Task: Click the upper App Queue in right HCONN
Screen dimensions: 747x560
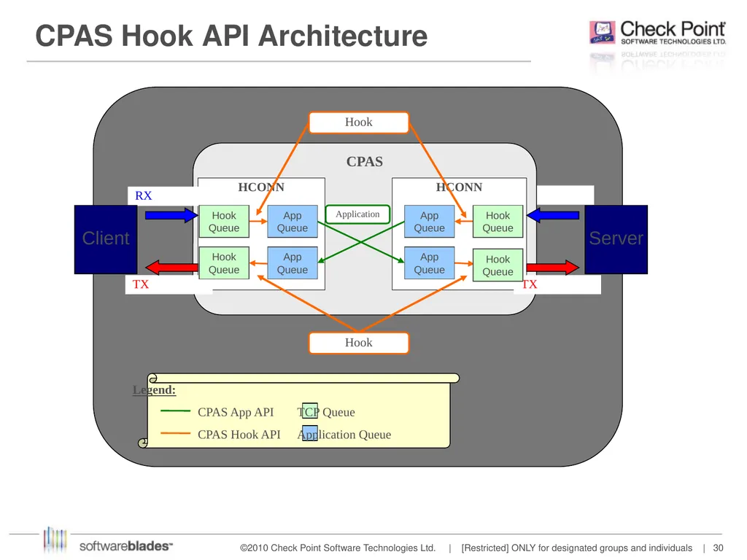Action: (429, 222)
